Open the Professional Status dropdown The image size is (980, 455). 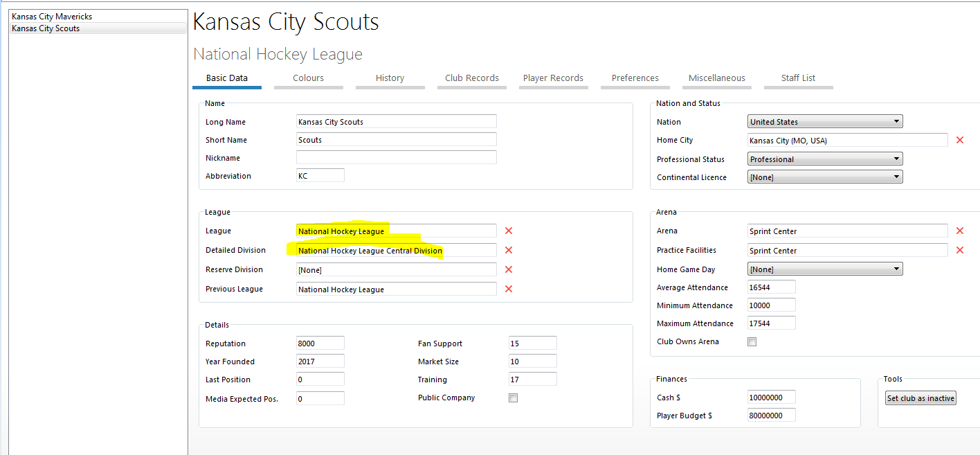click(825, 159)
